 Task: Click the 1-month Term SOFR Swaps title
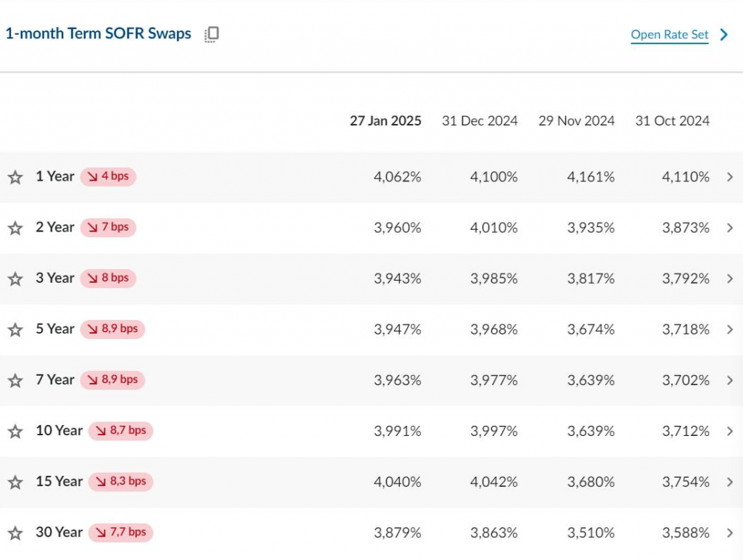tap(99, 34)
